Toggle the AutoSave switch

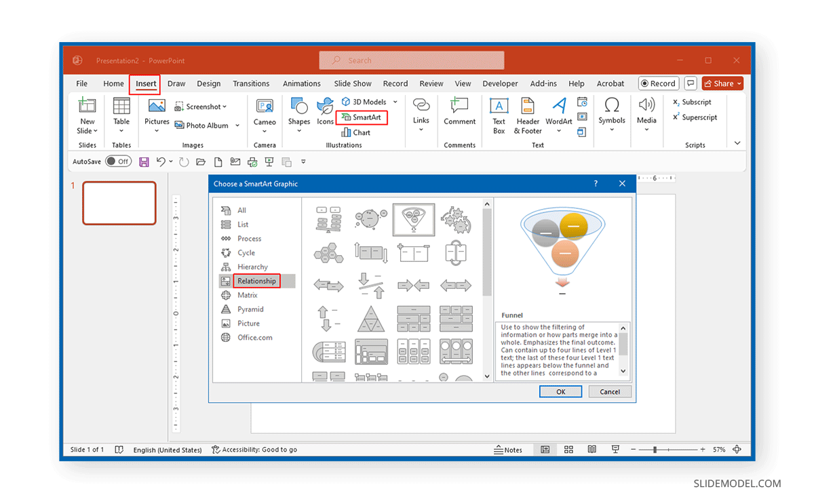click(118, 162)
